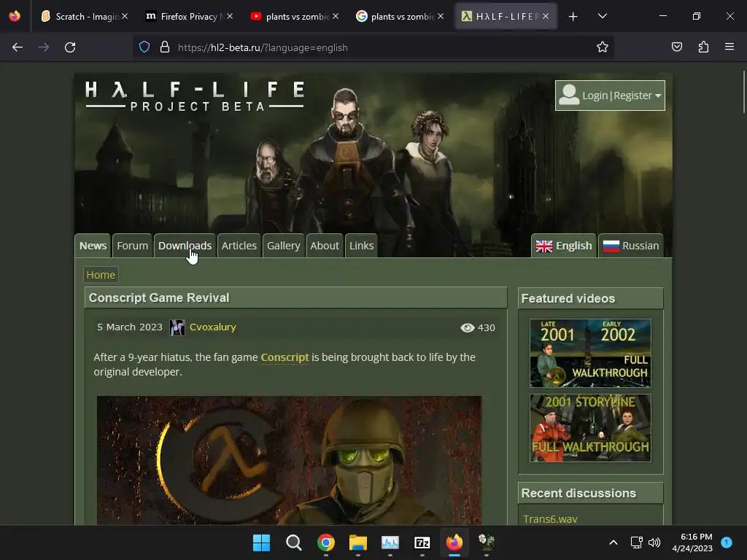The width and height of the screenshot is (747, 560).
Task: Go back using the browser back arrow
Action: click(x=18, y=47)
